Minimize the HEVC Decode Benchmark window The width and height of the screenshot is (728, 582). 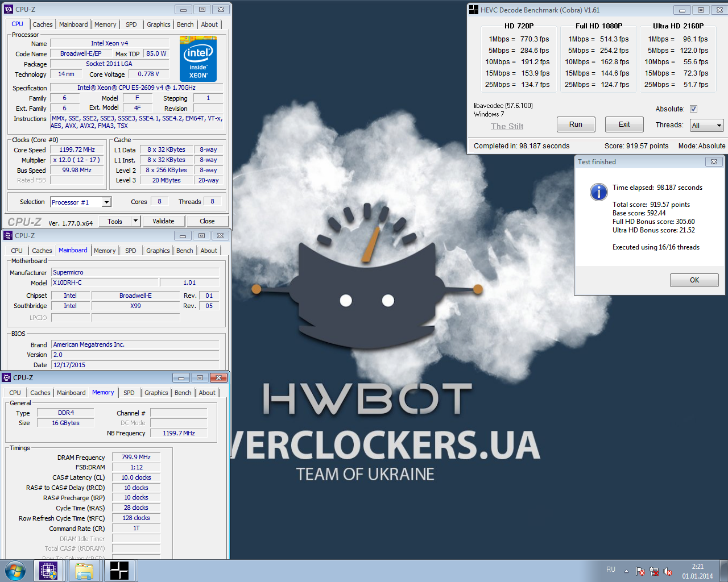pyautogui.click(x=682, y=10)
